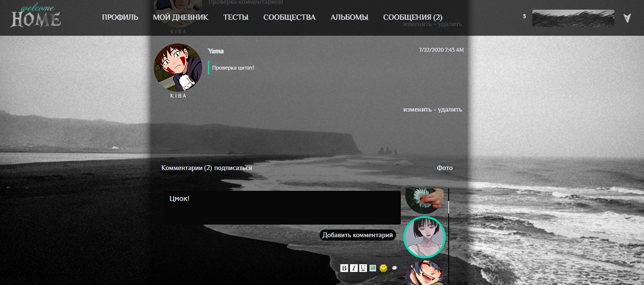Select the green-bordered girl avatar thumbnail

[x=424, y=237]
